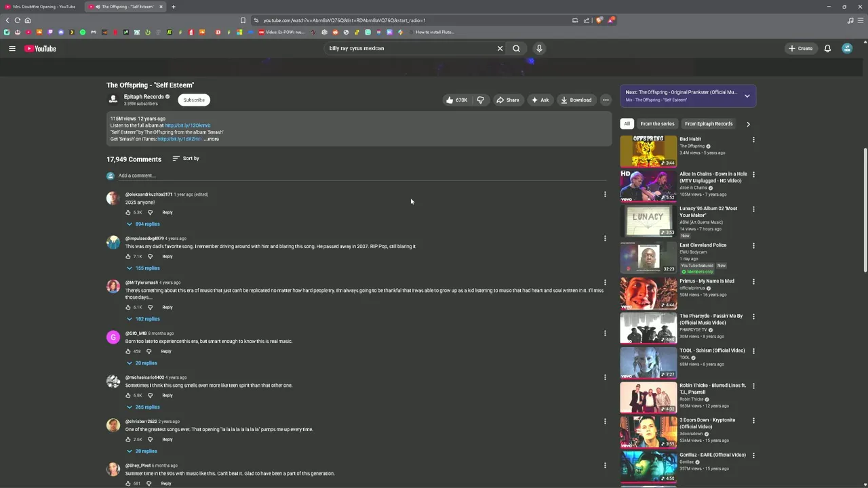Screen dimensions: 868x488
Task: Select the 'From Epitaph Records' chip
Action: [x=709, y=124]
